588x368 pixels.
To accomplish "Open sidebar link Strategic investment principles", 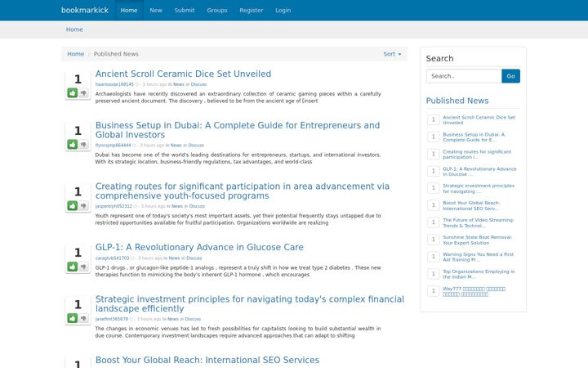I will point(479,189).
